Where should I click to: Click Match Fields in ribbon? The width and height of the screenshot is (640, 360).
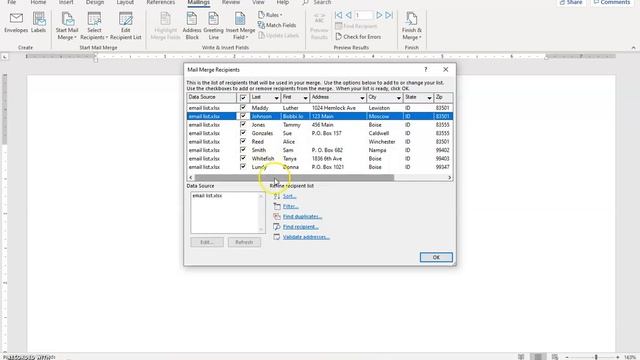point(277,25)
